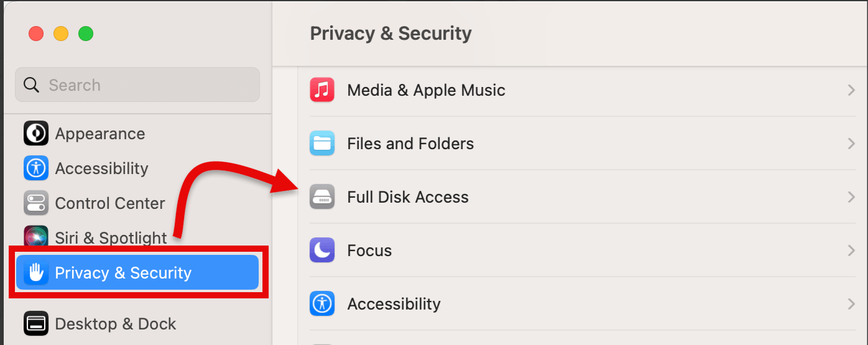Select the Files and Folders folder icon
Image resolution: width=868 pixels, height=345 pixels.
click(x=322, y=144)
